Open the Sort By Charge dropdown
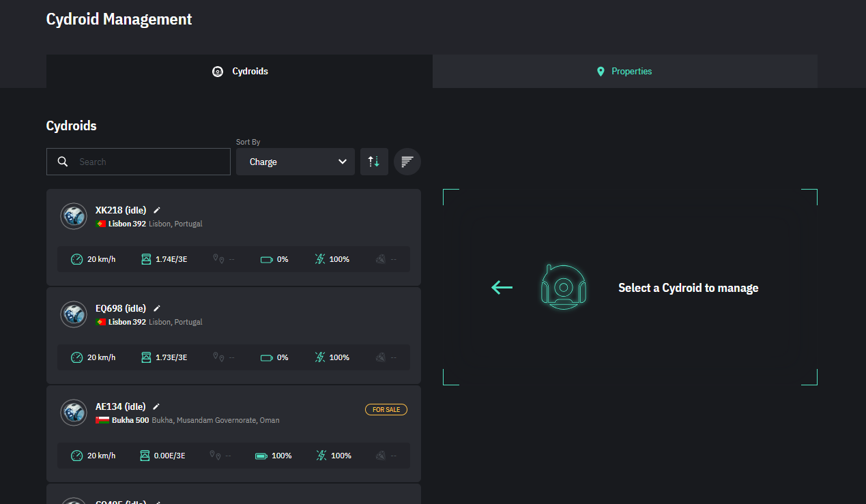The height and width of the screenshot is (504, 866). 295,162
